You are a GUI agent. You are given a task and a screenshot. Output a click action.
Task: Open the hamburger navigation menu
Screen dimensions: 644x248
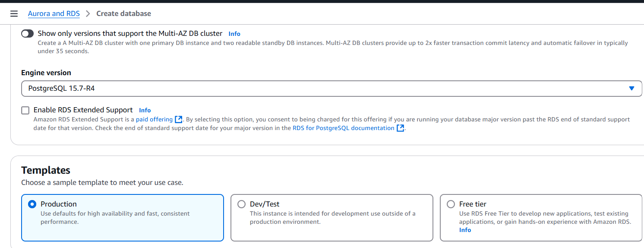coord(14,14)
